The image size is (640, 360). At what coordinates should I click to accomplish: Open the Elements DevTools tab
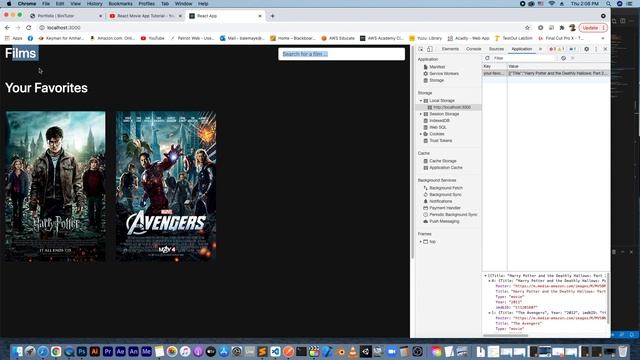tap(450, 49)
